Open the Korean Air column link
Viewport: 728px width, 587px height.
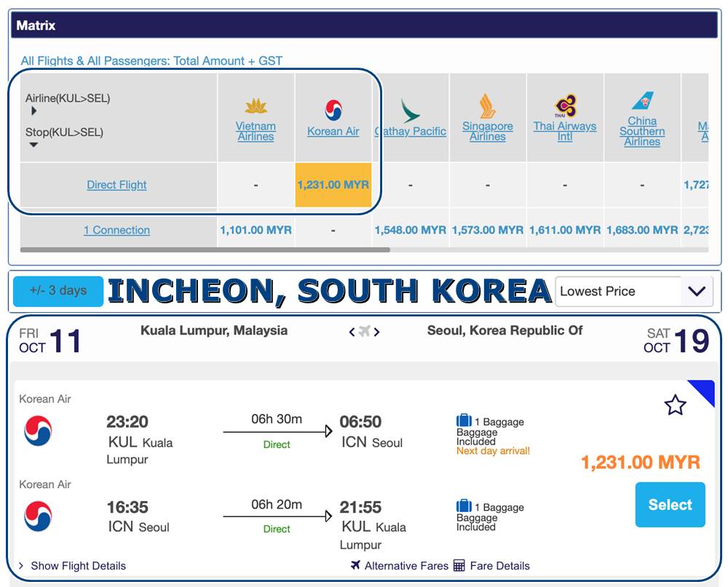tap(333, 132)
